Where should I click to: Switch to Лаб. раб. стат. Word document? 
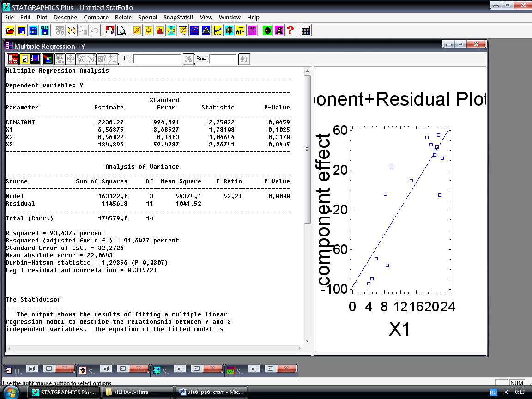(211, 392)
